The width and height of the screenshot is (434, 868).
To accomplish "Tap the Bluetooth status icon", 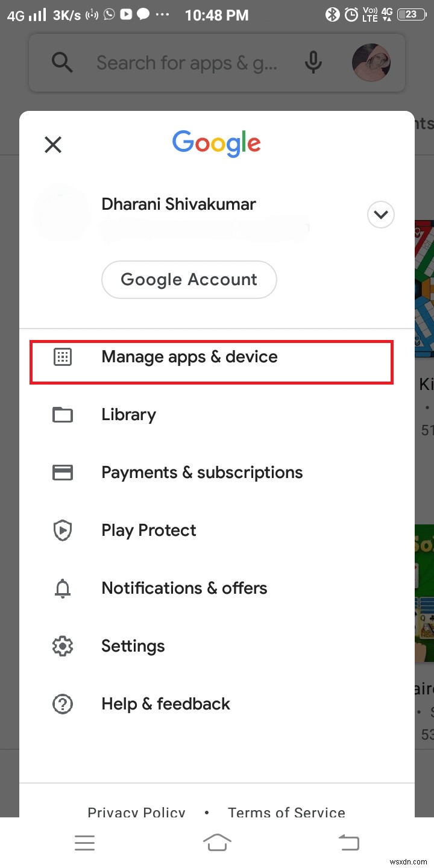I will click(x=332, y=15).
